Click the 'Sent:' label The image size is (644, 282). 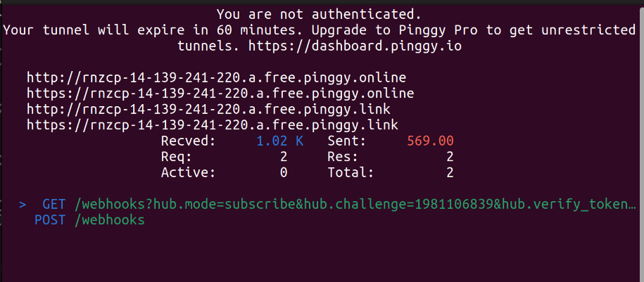pyautogui.click(x=347, y=141)
